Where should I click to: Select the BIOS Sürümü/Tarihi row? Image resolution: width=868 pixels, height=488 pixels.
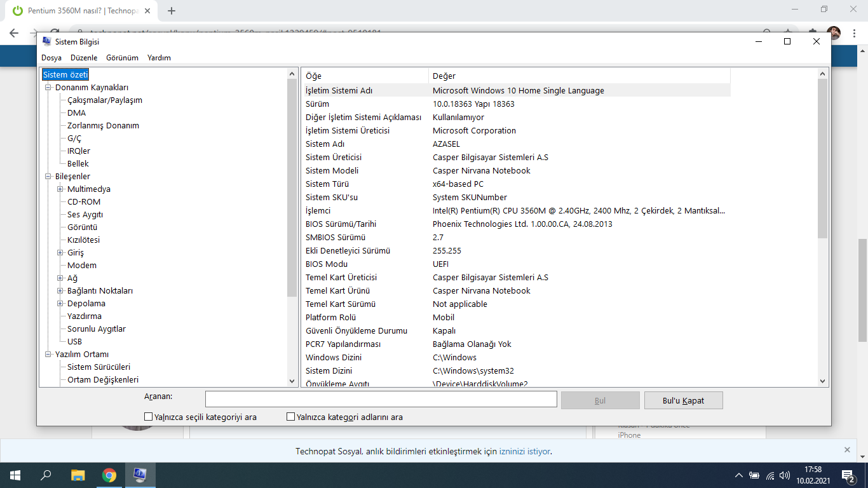(x=516, y=224)
